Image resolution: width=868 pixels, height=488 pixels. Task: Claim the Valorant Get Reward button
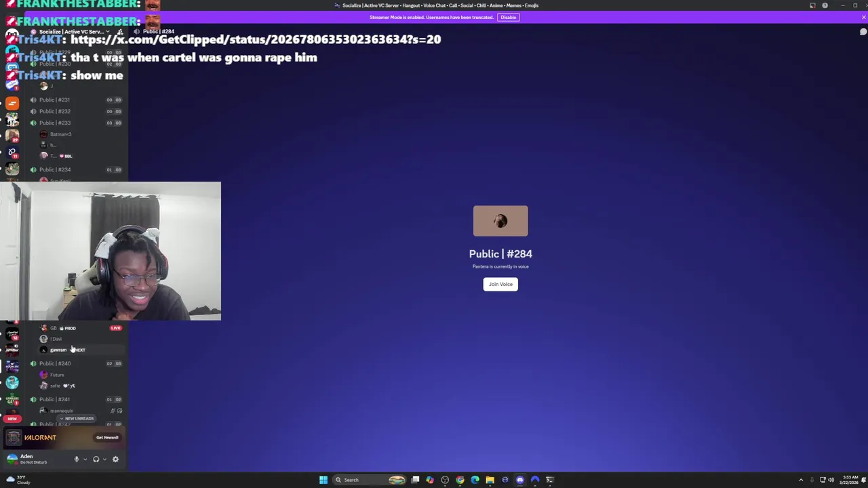click(x=107, y=437)
